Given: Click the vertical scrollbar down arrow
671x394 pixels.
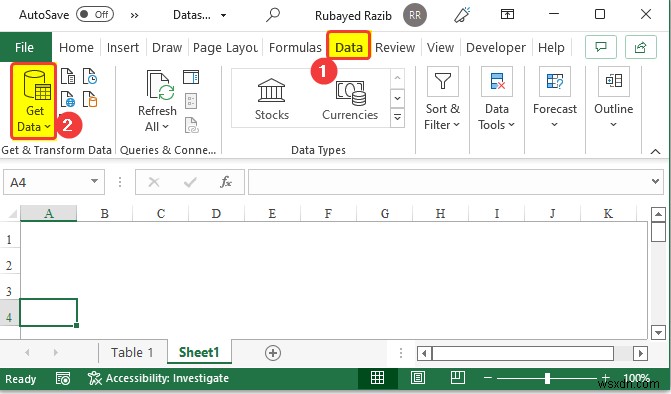Looking at the screenshot, I should click(658, 332).
